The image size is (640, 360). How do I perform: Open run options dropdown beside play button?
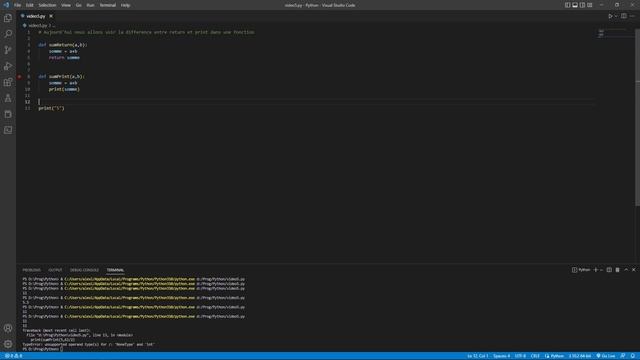coord(616,16)
